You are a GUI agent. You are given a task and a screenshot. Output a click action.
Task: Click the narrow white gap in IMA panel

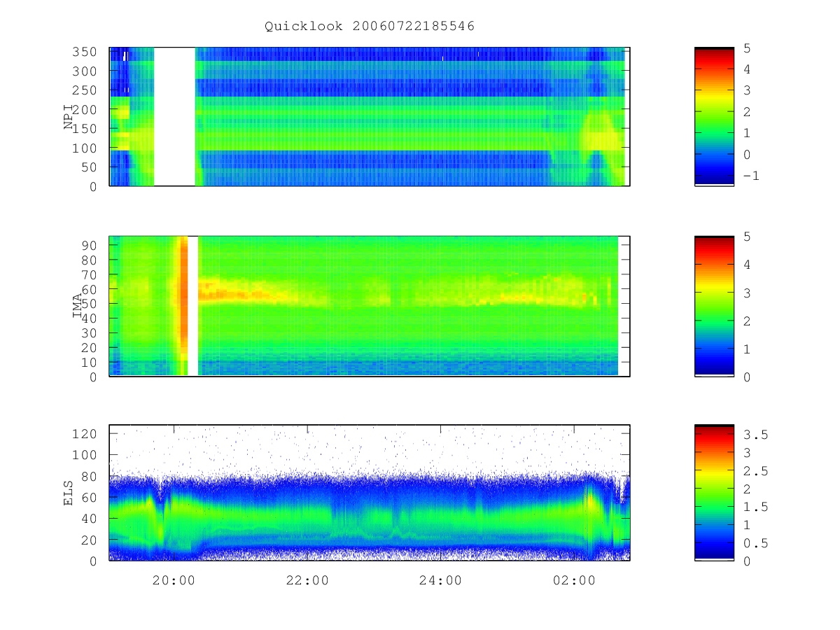[194, 306]
